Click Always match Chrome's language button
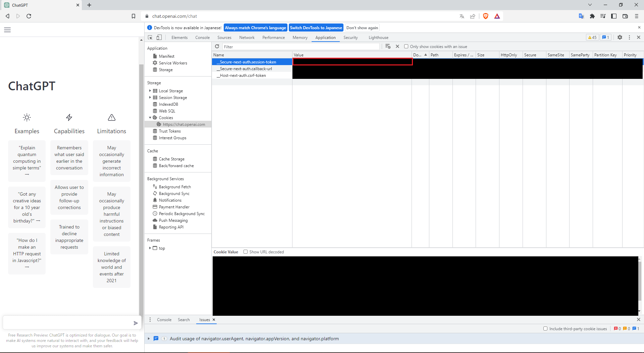The image size is (644, 353). [x=255, y=28]
